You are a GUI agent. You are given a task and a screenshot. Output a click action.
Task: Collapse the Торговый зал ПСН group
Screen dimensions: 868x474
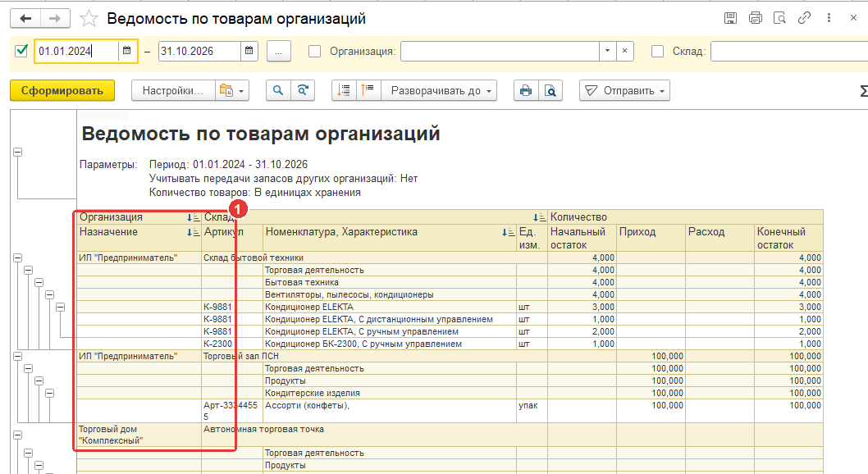click(18, 356)
